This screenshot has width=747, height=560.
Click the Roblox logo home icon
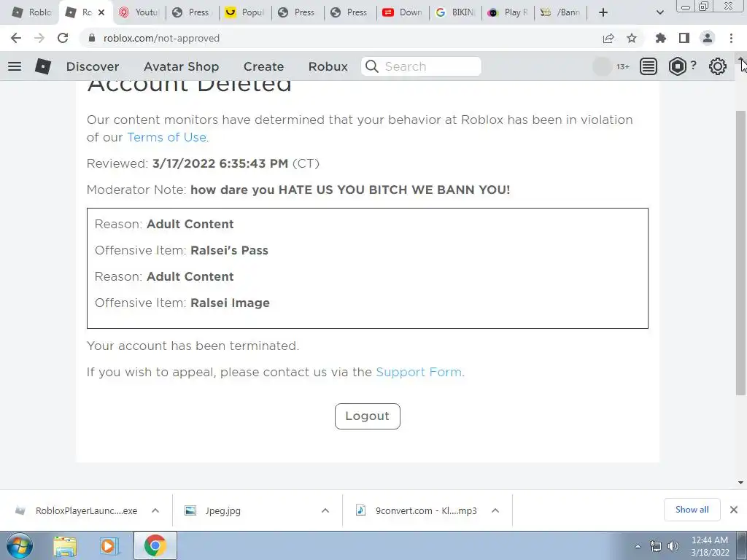pyautogui.click(x=43, y=66)
